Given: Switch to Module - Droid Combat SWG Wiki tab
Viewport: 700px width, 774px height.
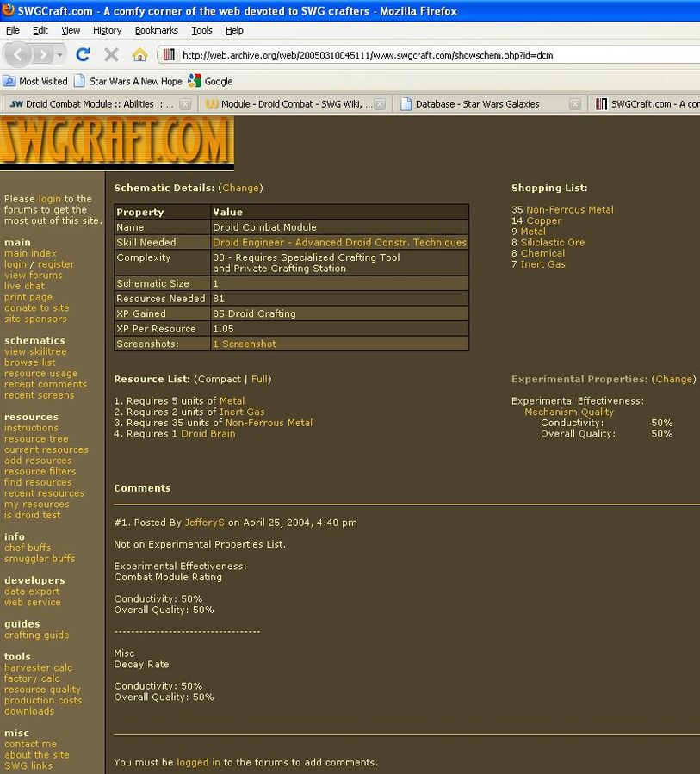Looking at the screenshot, I should point(294,104).
